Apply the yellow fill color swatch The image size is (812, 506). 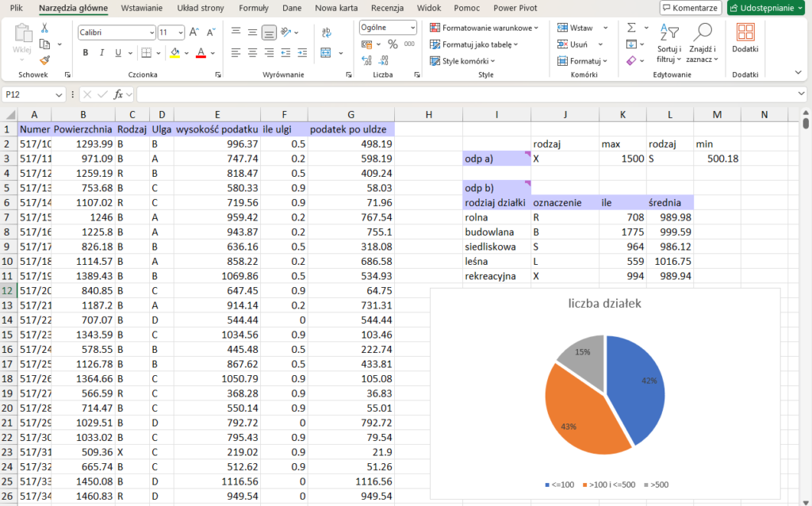[174, 53]
